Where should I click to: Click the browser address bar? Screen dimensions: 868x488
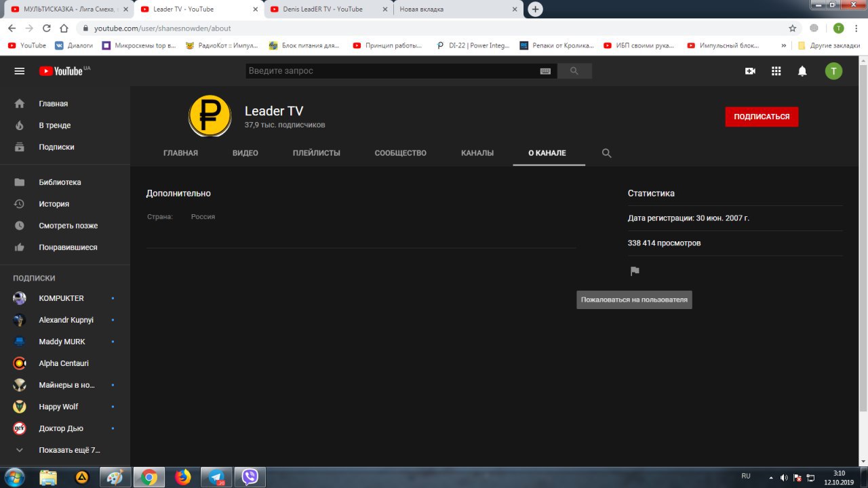coord(434,28)
